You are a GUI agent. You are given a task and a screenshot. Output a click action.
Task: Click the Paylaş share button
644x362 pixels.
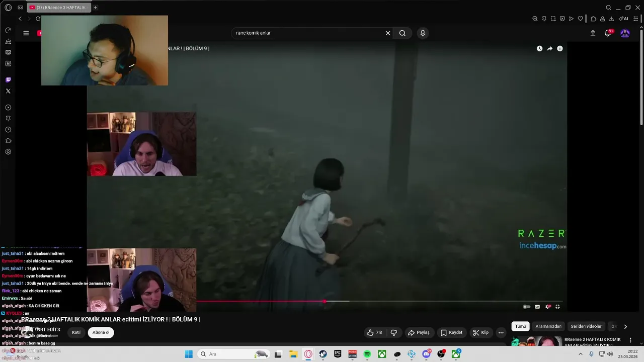419,332
